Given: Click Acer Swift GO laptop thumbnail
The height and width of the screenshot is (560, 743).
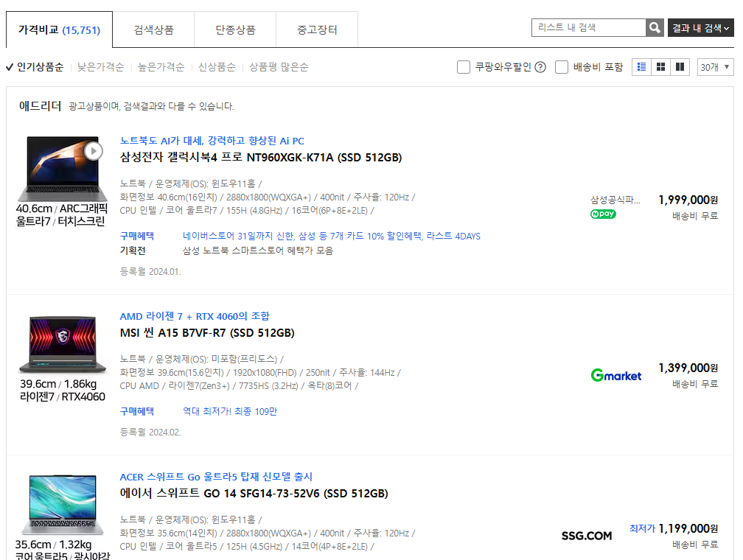Looking at the screenshot, I should [62, 505].
